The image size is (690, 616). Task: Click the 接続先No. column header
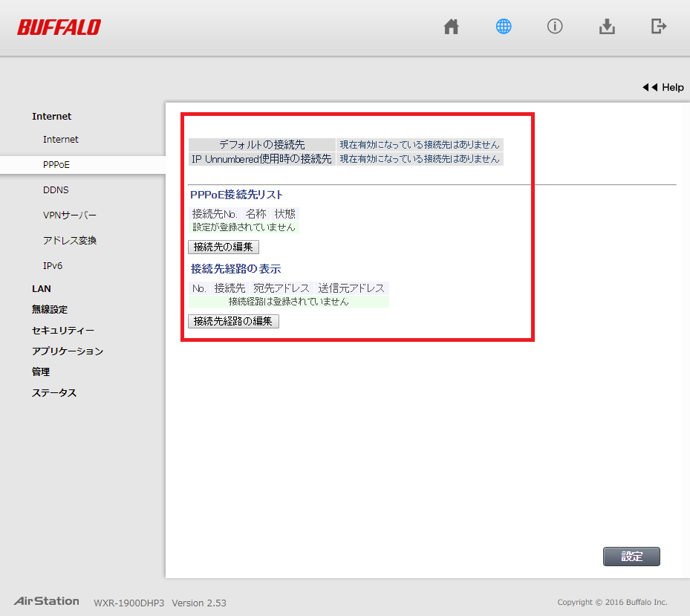pyautogui.click(x=215, y=214)
